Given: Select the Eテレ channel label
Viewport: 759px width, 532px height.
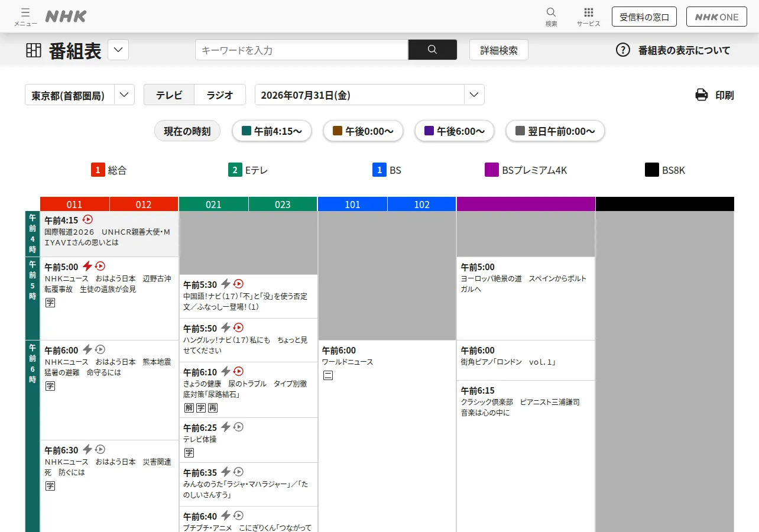Looking at the screenshot, I should (x=248, y=170).
